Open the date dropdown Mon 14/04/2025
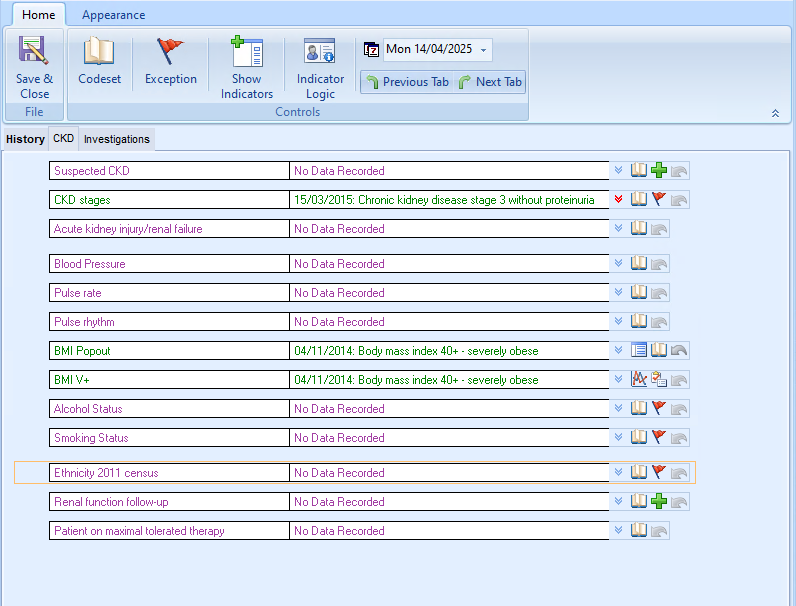 483,50
